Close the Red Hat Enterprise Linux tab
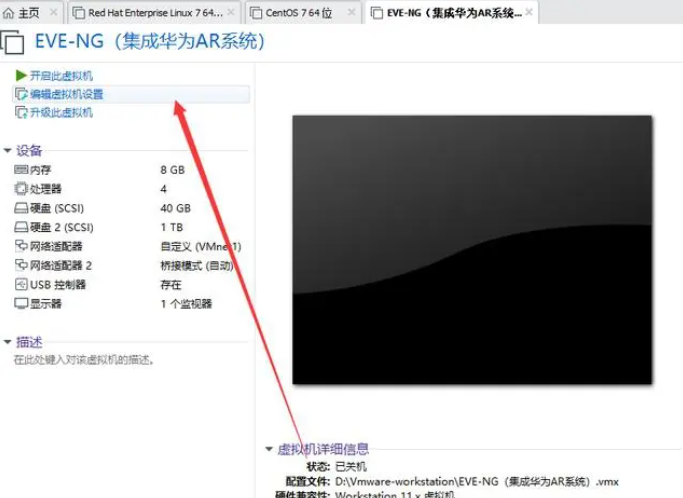Viewport: 683px width, 498px height. pos(231,12)
